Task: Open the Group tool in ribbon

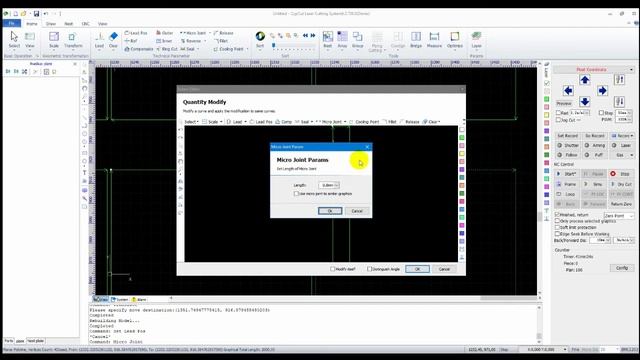Action: (358, 40)
